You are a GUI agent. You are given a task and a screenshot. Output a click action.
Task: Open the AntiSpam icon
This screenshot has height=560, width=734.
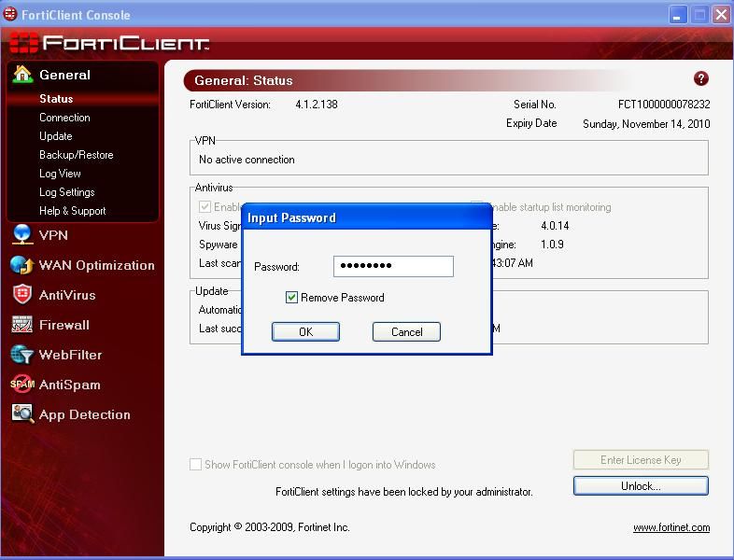tap(22, 385)
